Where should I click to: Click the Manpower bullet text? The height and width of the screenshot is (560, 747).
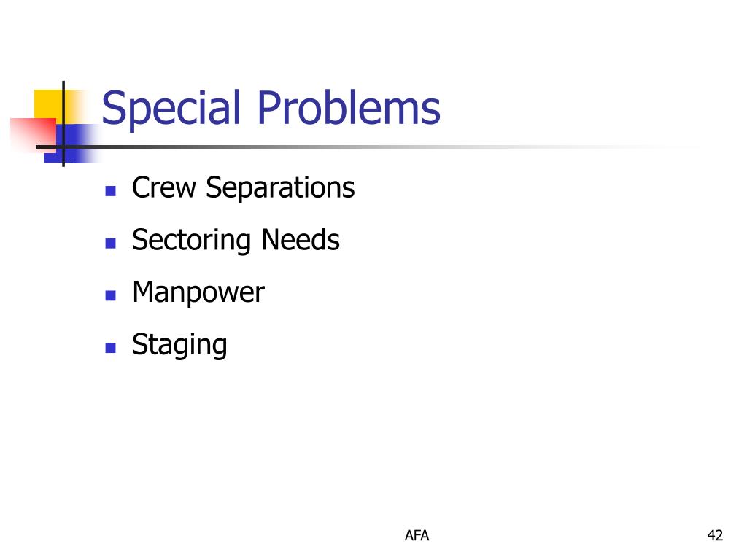pyautogui.click(x=198, y=292)
